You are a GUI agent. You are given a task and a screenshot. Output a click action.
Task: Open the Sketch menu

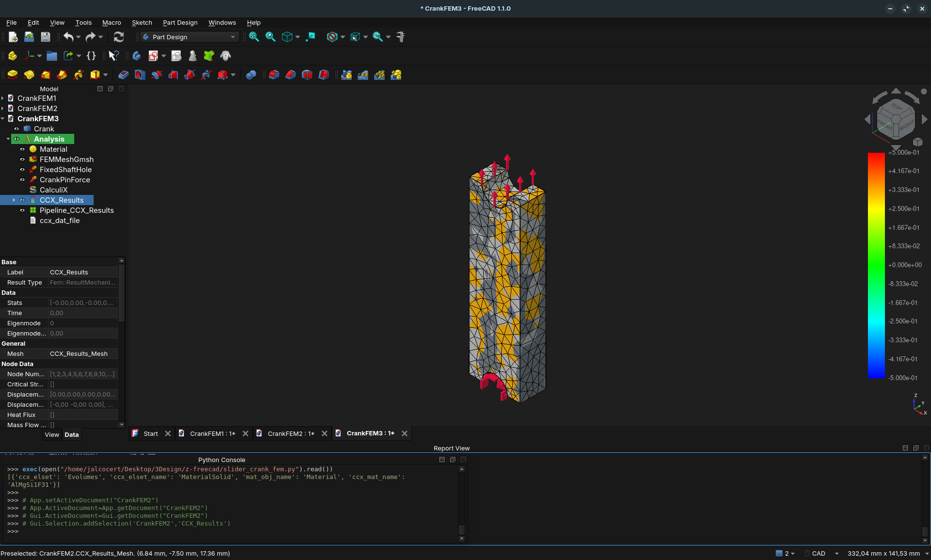(x=142, y=22)
